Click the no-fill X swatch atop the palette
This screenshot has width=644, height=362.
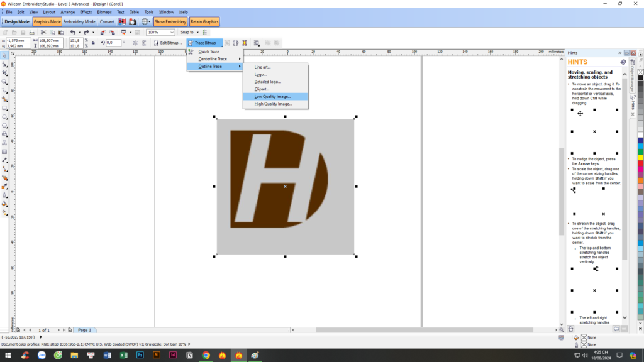pyautogui.click(x=640, y=72)
